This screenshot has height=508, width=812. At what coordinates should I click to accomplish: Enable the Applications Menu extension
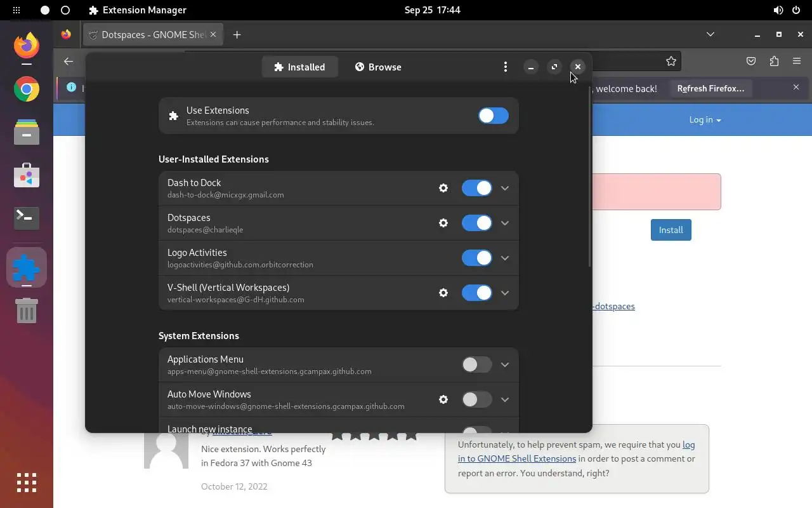(476, 364)
